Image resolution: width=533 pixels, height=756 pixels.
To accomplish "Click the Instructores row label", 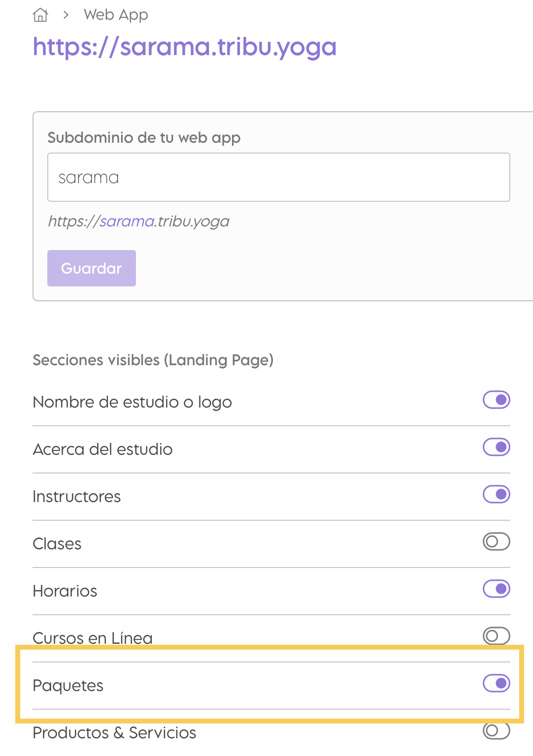I will click(77, 497).
